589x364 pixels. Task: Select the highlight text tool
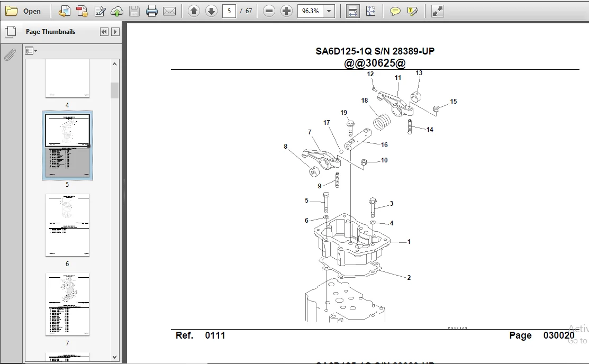pos(413,11)
